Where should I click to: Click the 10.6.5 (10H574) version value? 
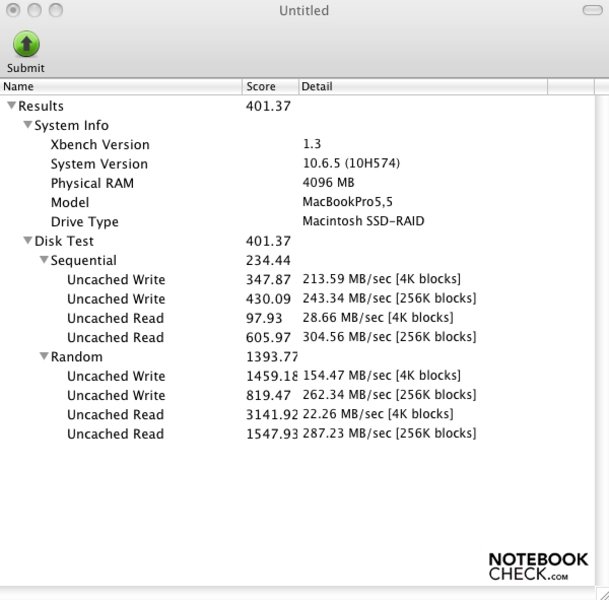[x=351, y=163]
